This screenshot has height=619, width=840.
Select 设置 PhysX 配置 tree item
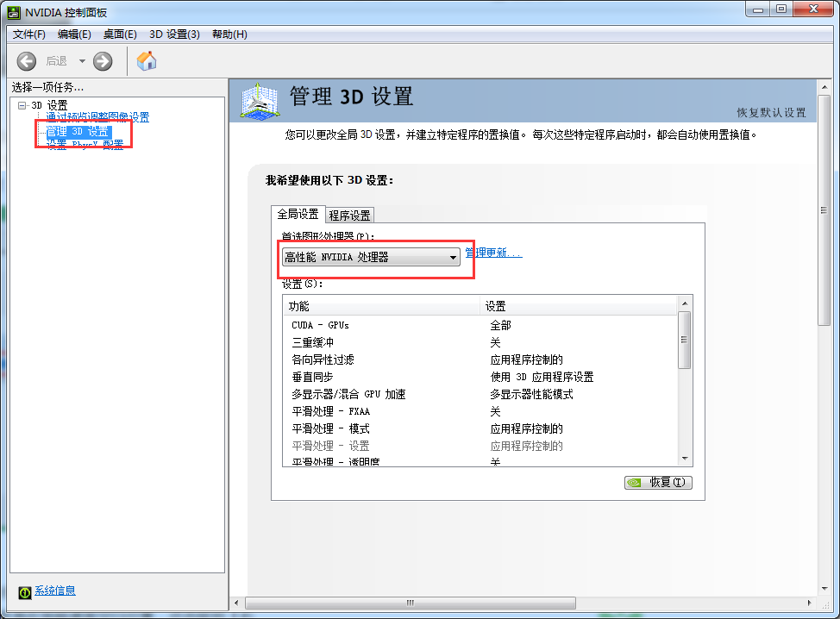tap(85, 145)
